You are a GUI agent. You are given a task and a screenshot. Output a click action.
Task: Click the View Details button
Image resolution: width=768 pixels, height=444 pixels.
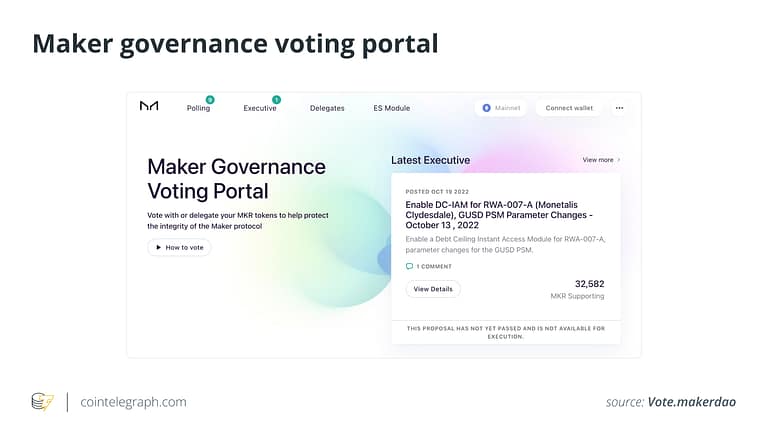(x=433, y=289)
